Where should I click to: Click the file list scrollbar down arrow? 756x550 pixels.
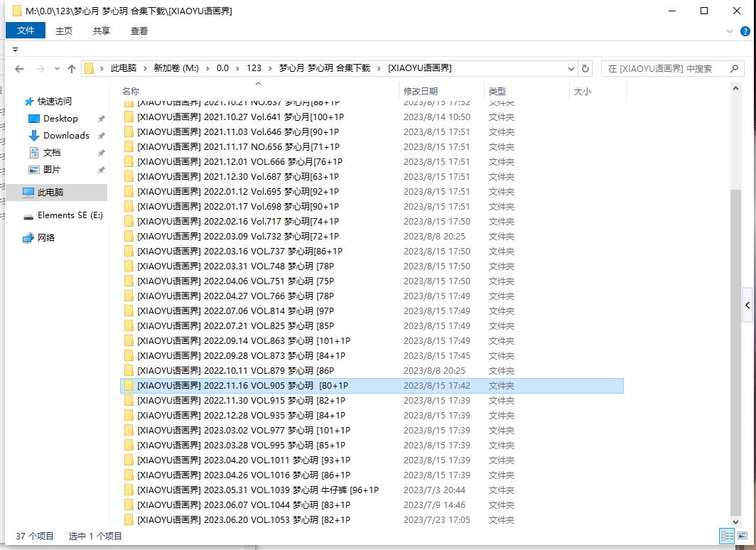[x=735, y=521]
